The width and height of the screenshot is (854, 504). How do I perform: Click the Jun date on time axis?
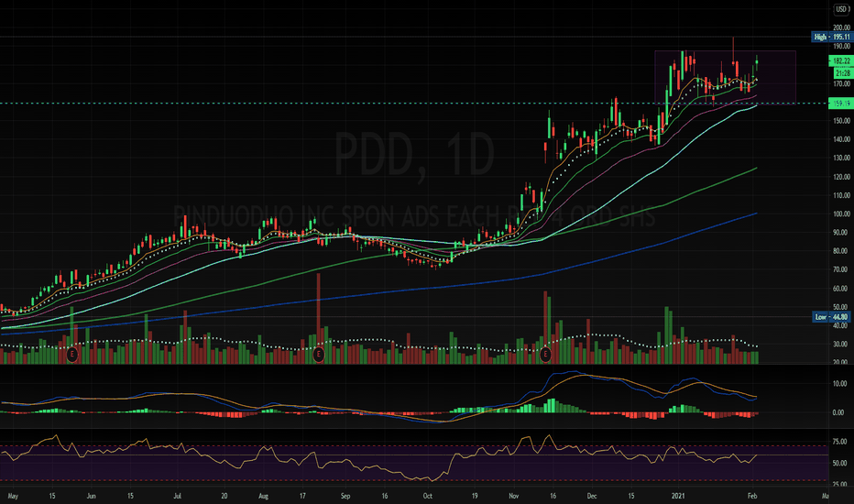click(92, 496)
